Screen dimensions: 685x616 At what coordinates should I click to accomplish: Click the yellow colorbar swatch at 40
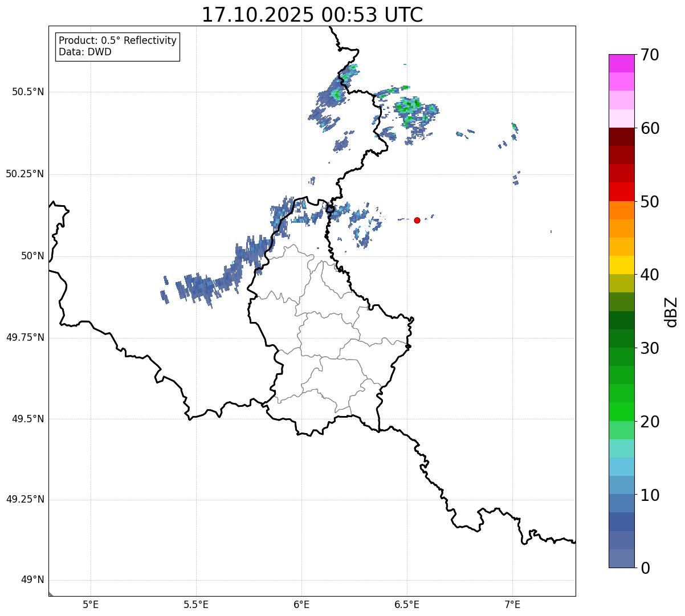(621, 265)
